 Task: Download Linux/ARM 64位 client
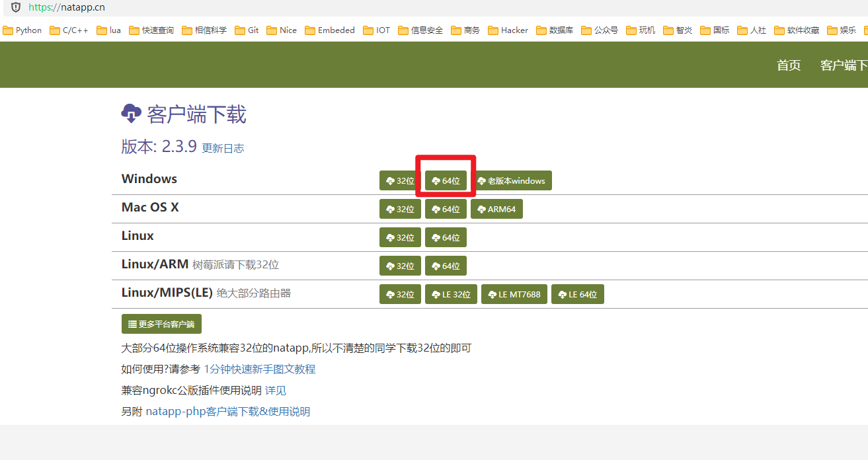point(446,266)
